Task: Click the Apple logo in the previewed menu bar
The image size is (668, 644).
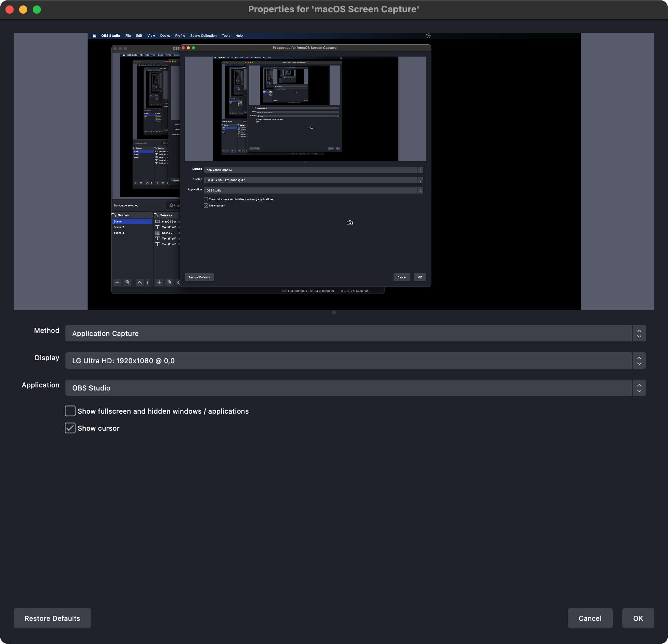Action: coord(94,35)
